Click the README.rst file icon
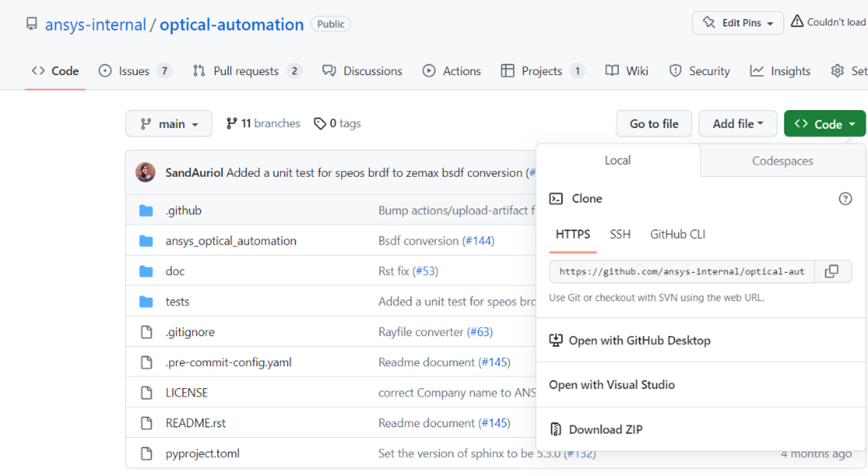 pos(146,423)
